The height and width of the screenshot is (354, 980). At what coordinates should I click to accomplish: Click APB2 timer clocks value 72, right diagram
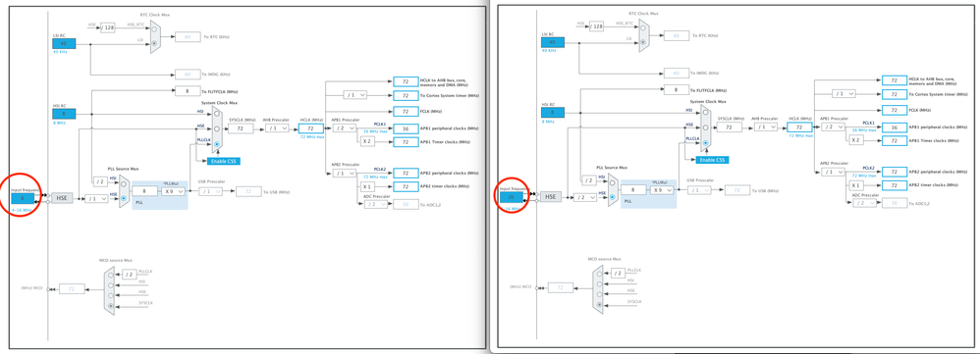(895, 185)
